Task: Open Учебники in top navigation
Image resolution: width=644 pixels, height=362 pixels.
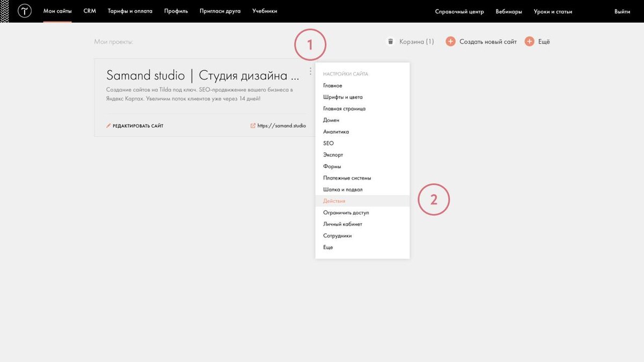Action: point(265,11)
